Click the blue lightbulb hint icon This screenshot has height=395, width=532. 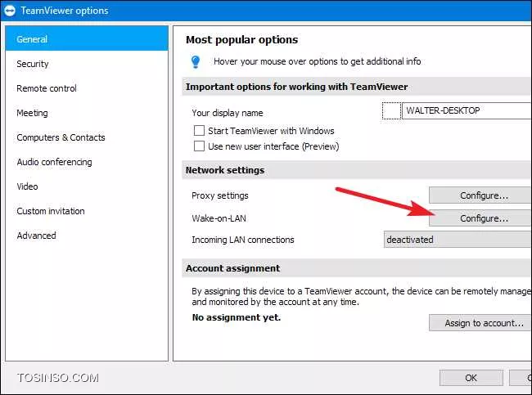pyautogui.click(x=196, y=61)
